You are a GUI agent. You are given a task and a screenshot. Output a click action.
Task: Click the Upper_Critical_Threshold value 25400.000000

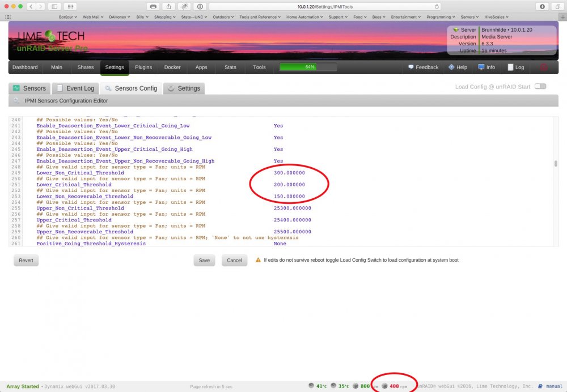[292, 220]
